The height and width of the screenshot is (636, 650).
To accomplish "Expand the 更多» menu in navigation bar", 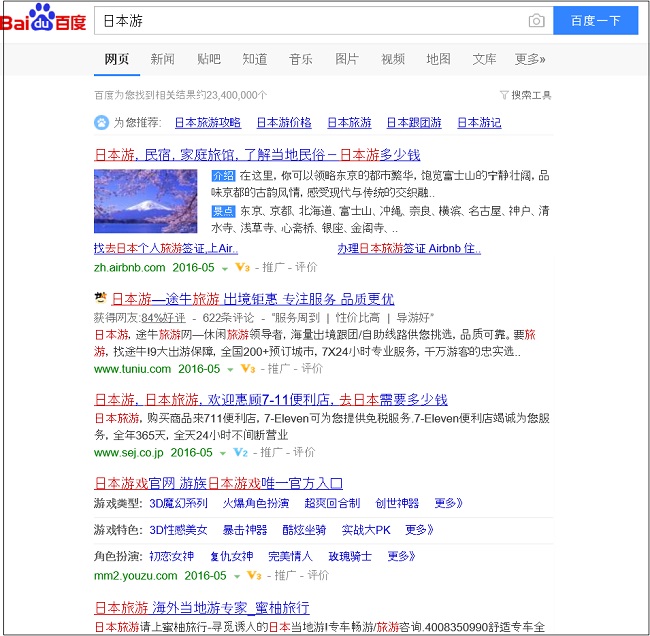I will pyautogui.click(x=530, y=59).
